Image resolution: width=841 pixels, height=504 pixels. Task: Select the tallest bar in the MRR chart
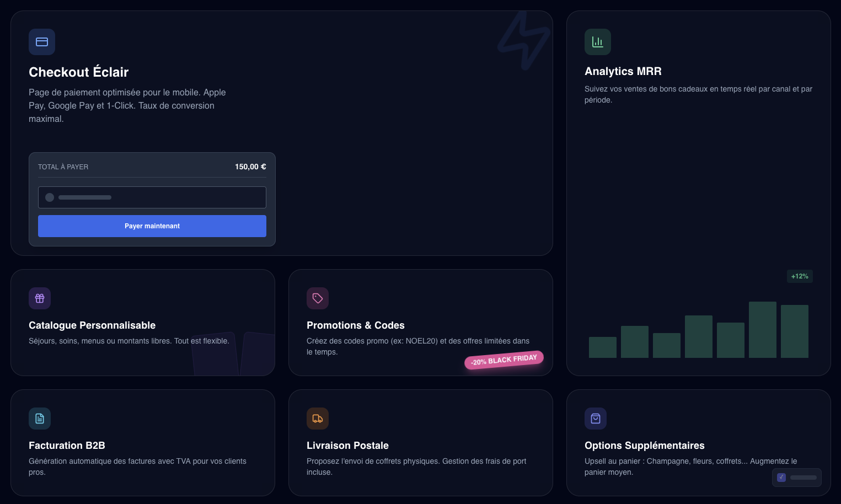click(762, 330)
